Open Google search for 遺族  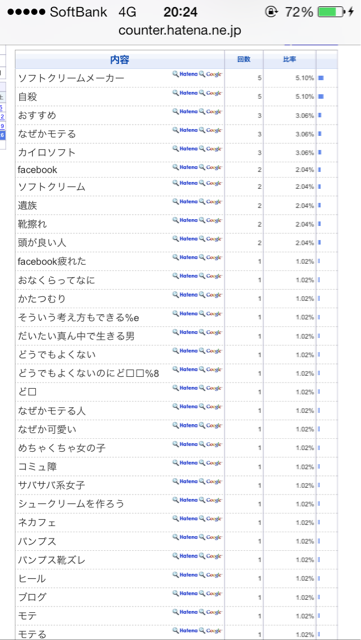click(x=210, y=201)
